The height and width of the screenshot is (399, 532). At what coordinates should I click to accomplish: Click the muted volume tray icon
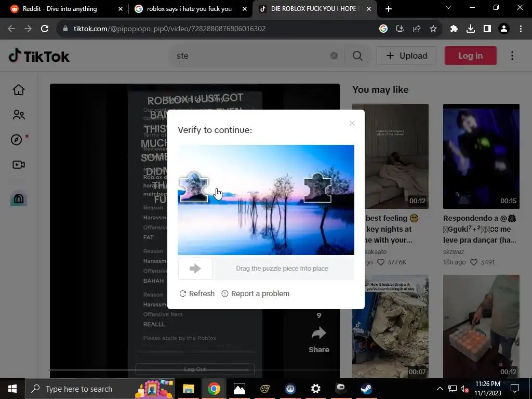464,389
